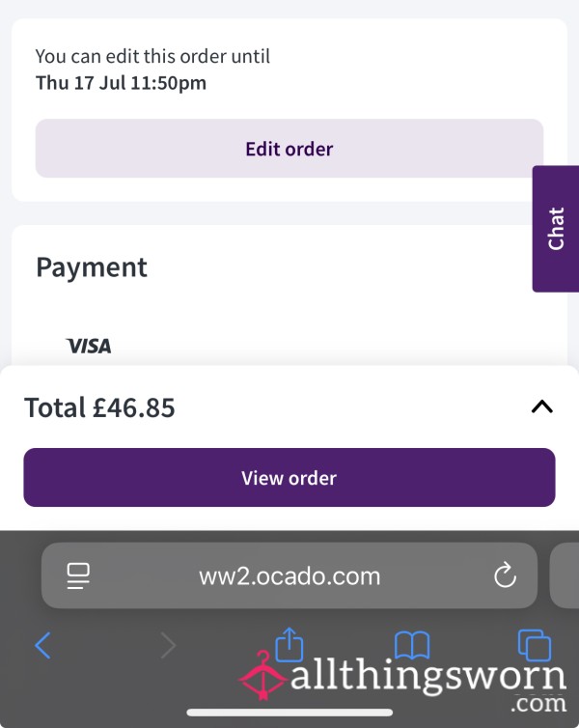Reload the page with refresh icon
The height and width of the screenshot is (728, 579).
(505, 574)
